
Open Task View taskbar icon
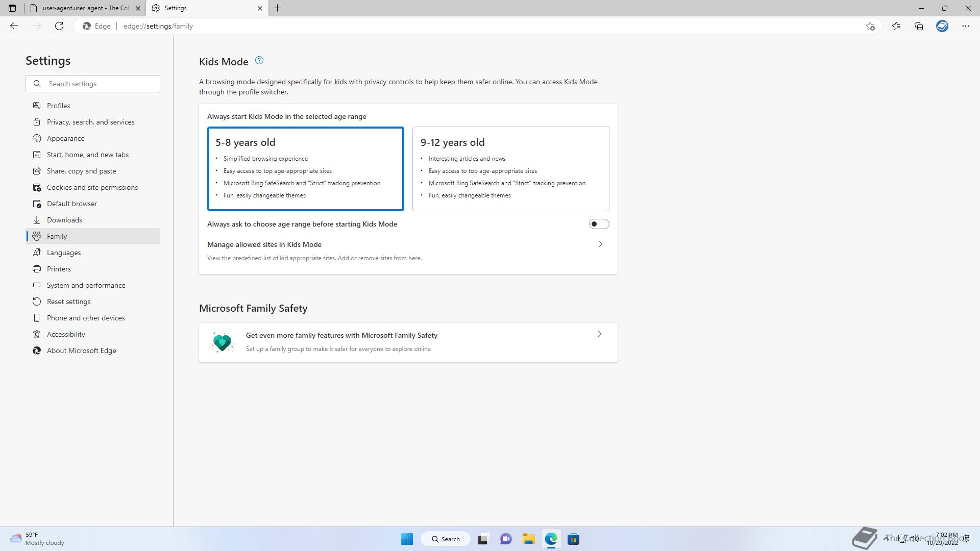pos(483,539)
